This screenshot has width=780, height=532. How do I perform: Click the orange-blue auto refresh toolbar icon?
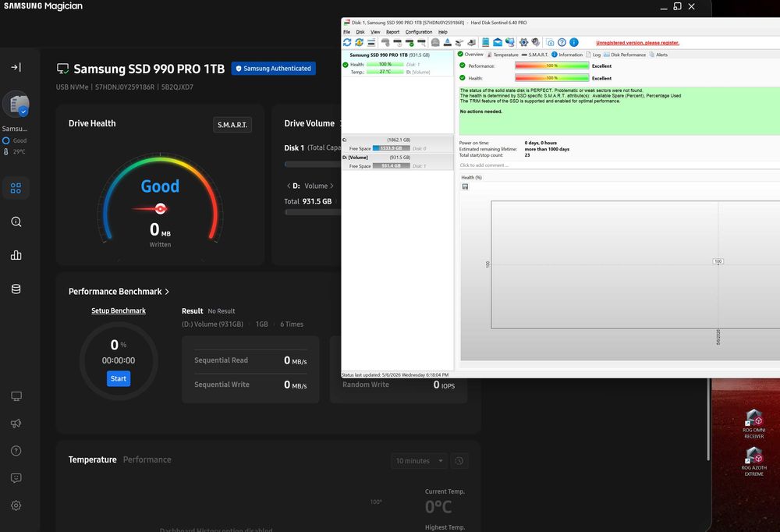(359, 42)
